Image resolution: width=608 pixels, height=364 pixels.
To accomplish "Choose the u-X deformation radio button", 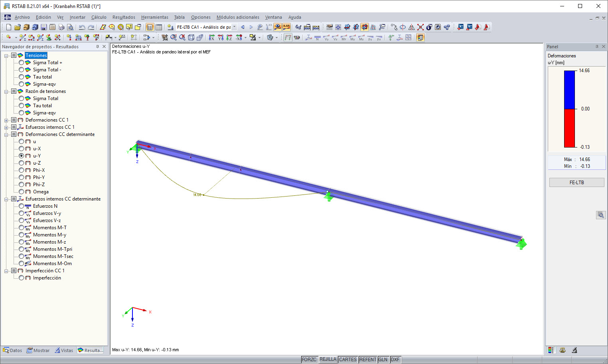I will pos(22,149).
